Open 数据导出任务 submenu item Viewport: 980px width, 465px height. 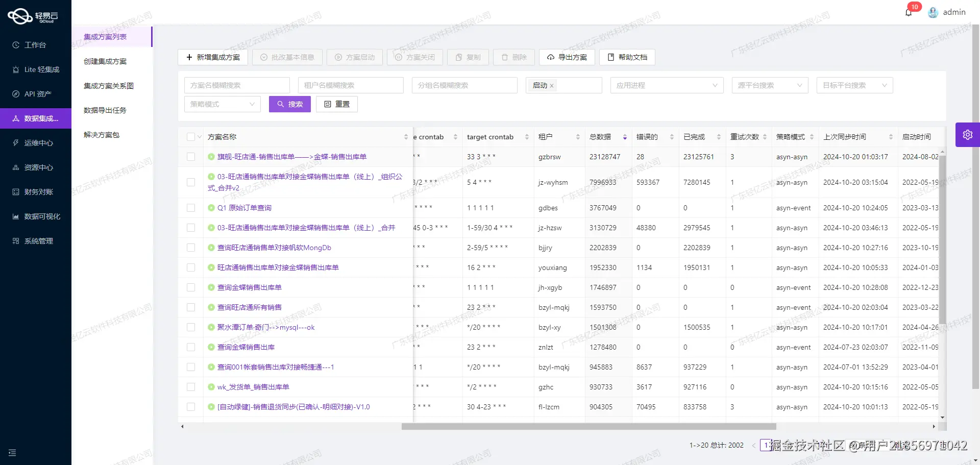[112, 110]
